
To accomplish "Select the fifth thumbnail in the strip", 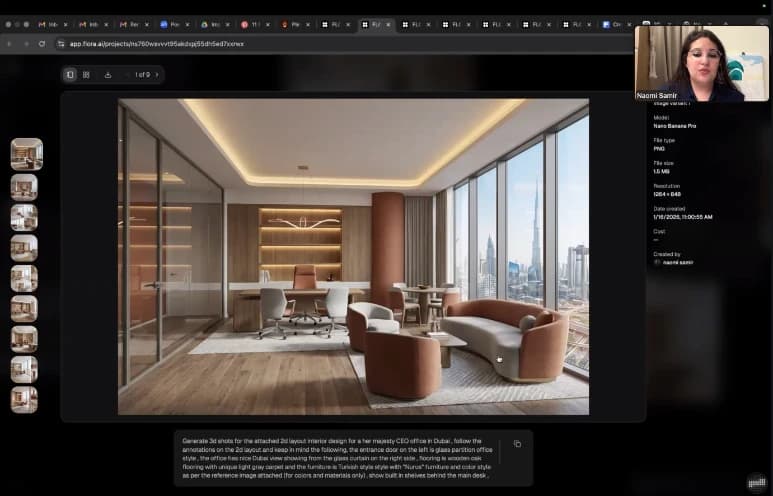I will [x=24, y=278].
